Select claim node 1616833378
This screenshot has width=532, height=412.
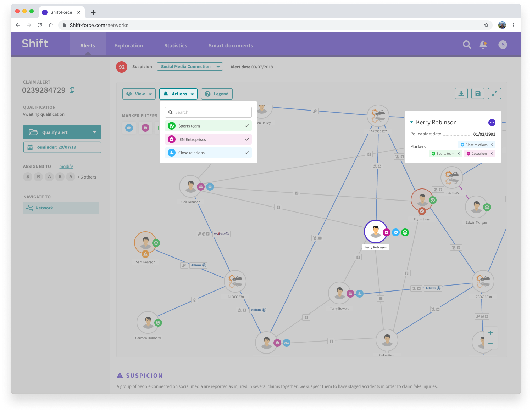pyautogui.click(x=235, y=282)
